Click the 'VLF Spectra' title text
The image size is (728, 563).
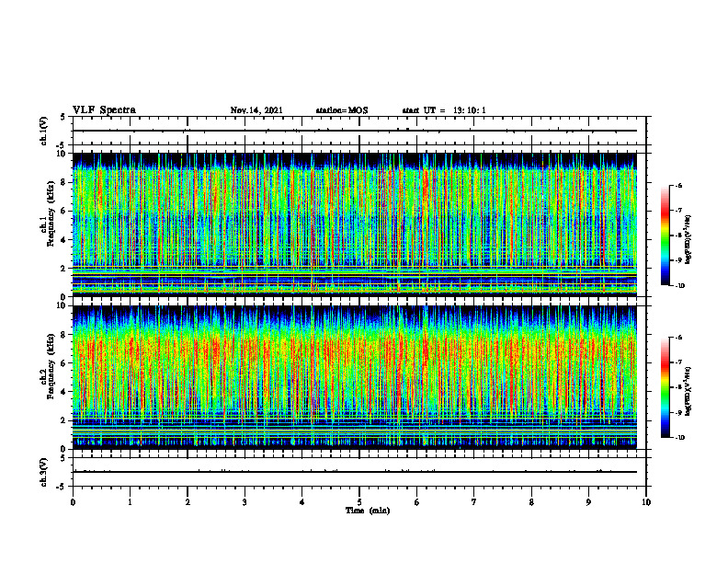104,110
